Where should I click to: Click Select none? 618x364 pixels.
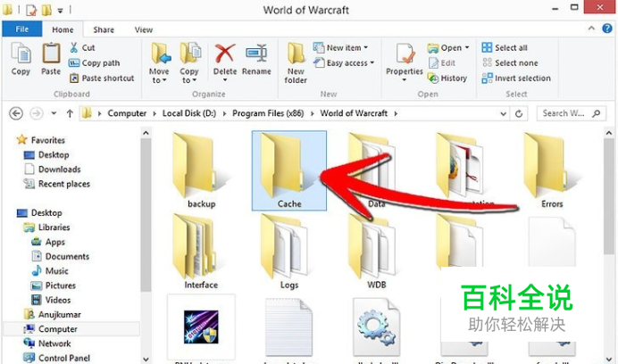click(x=510, y=63)
